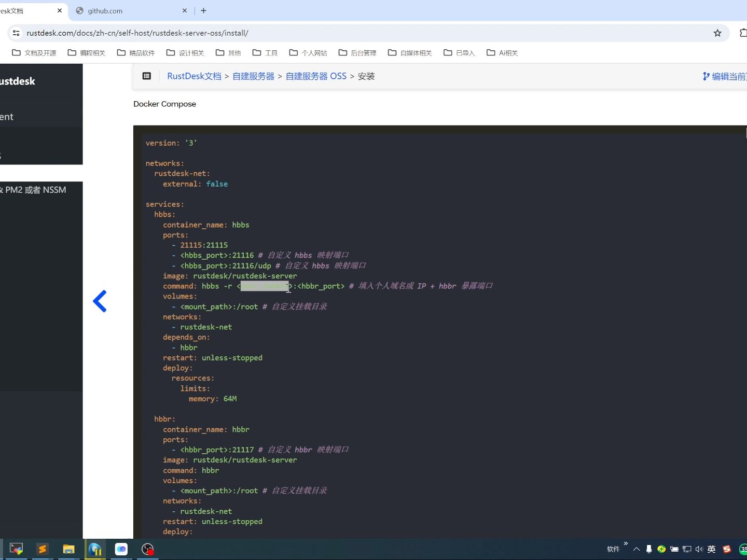Go to RustDesk文档 breadcrumb link

coord(194,76)
